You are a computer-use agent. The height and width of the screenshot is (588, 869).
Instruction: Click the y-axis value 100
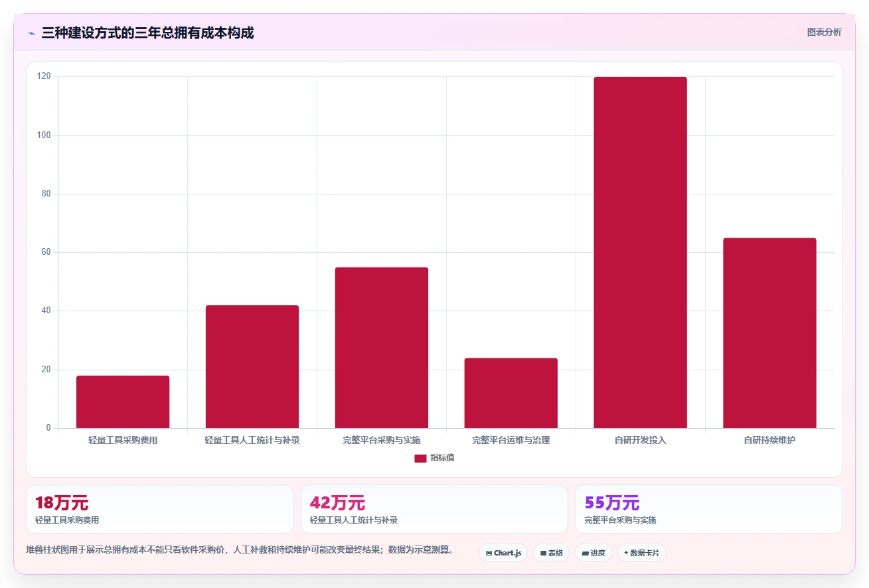[x=44, y=135]
